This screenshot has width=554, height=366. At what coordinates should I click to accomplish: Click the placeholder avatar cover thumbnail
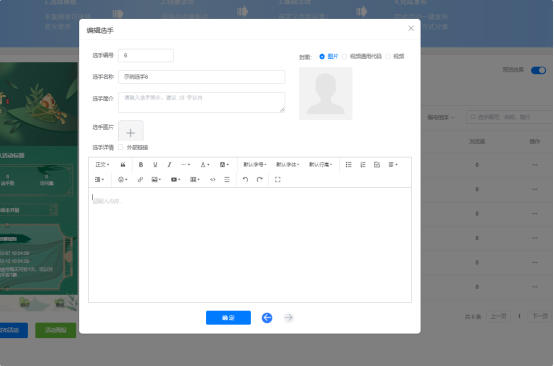tap(326, 94)
